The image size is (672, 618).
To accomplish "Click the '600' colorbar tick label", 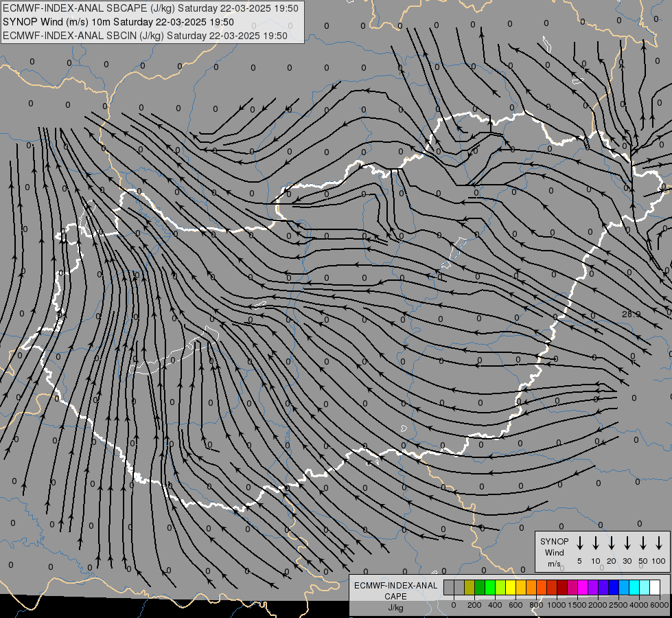I will coord(515,605).
